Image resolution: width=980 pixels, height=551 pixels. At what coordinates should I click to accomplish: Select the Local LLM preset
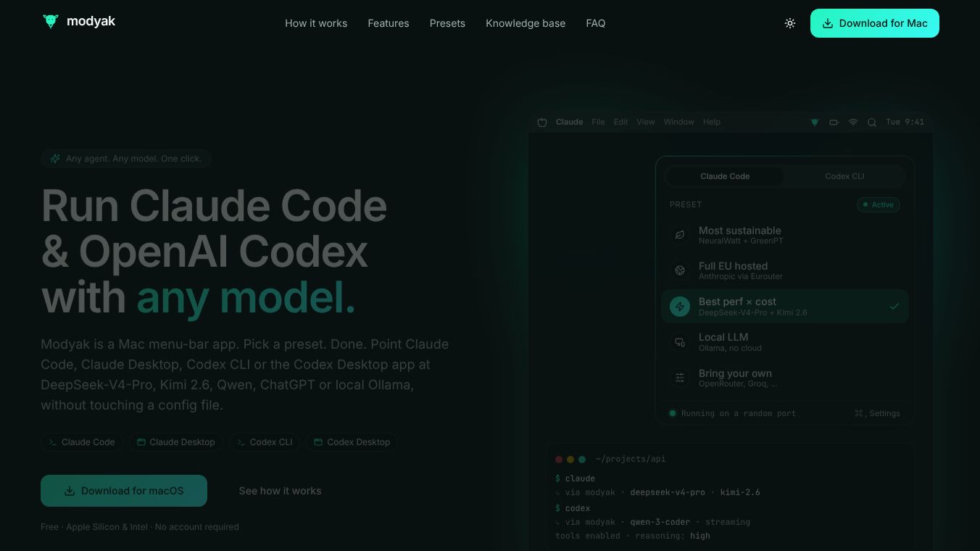pos(785,341)
